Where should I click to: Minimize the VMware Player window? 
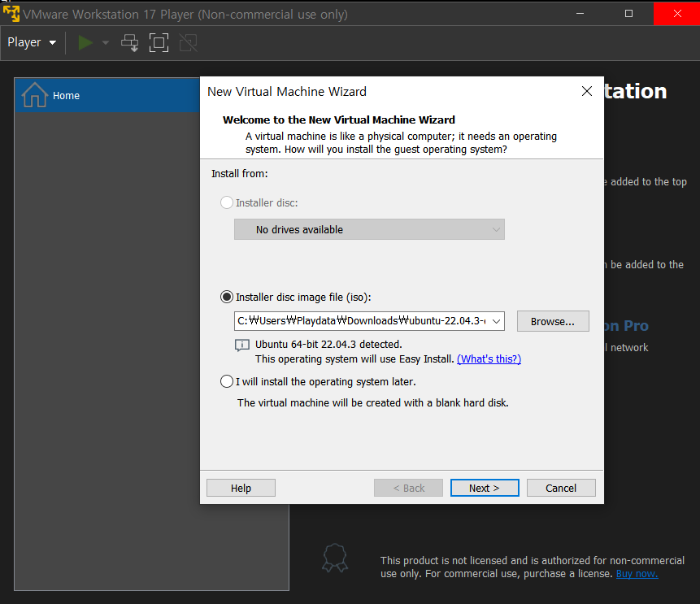(580, 13)
